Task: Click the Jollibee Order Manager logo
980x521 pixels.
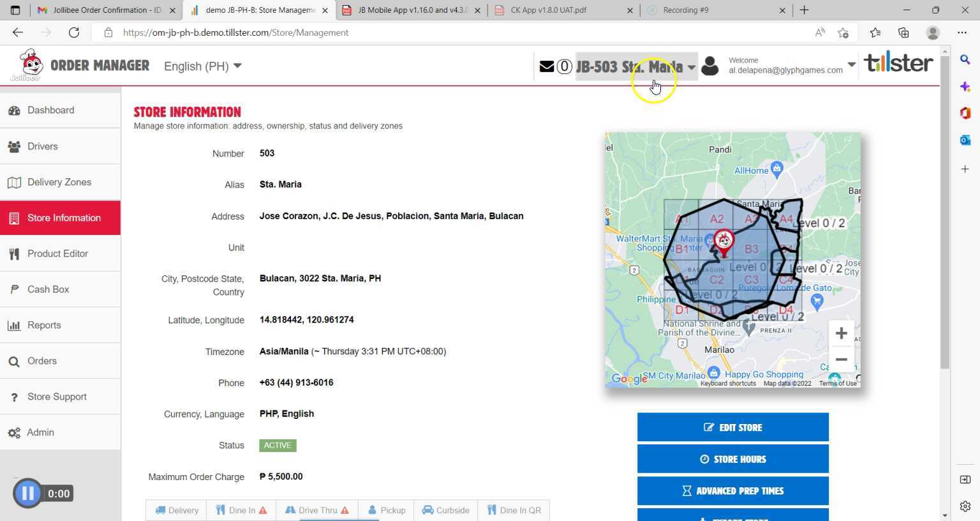Action: point(30,65)
